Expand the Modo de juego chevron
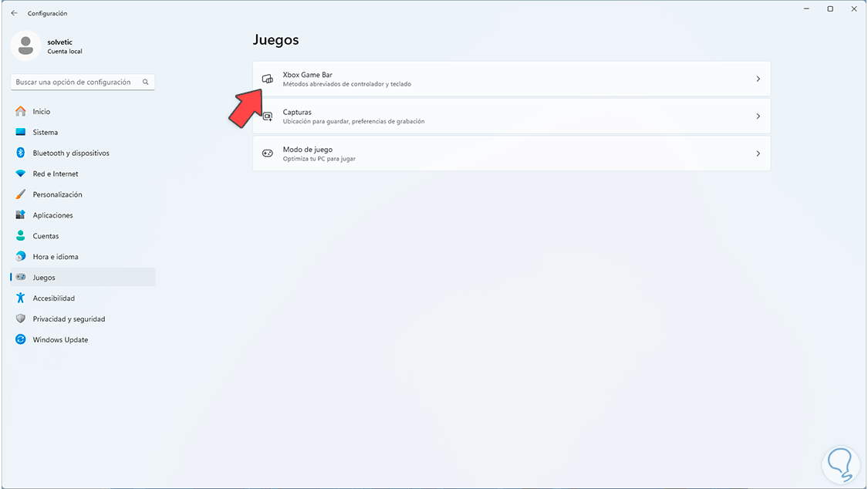The image size is (868, 489). coord(758,153)
